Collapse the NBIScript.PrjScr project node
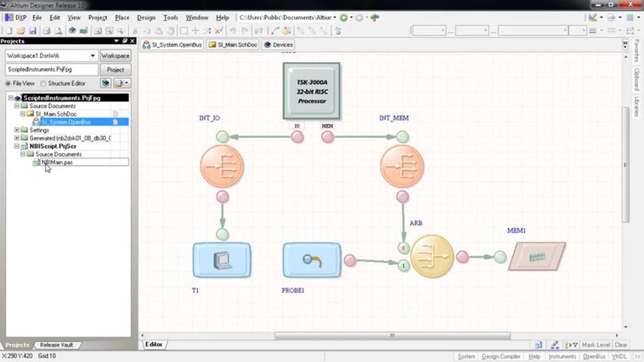Image resolution: width=644 pixels, height=362 pixels. [x=17, y=145]
